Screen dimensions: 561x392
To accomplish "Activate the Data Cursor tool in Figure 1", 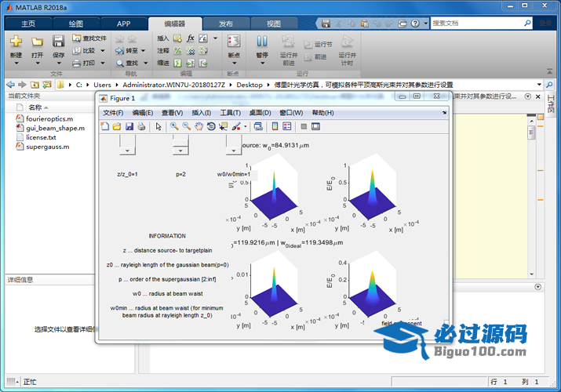I will coord(224,126).
